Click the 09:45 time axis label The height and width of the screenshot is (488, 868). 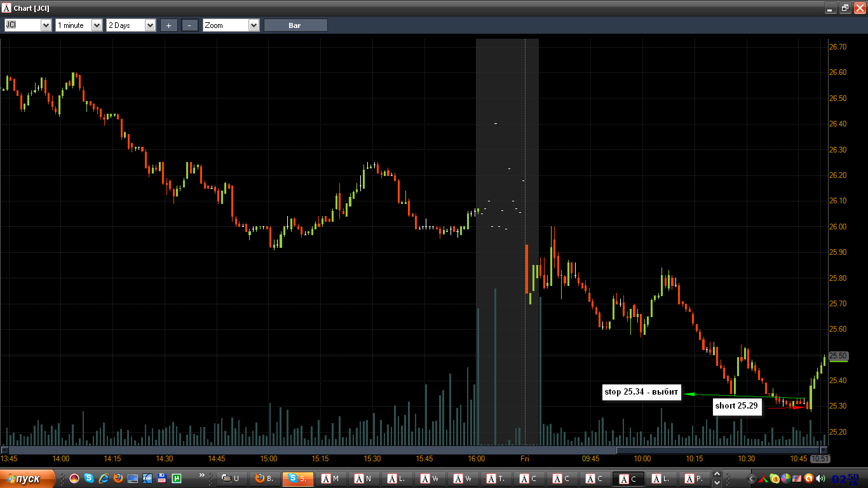click(590, 458)
